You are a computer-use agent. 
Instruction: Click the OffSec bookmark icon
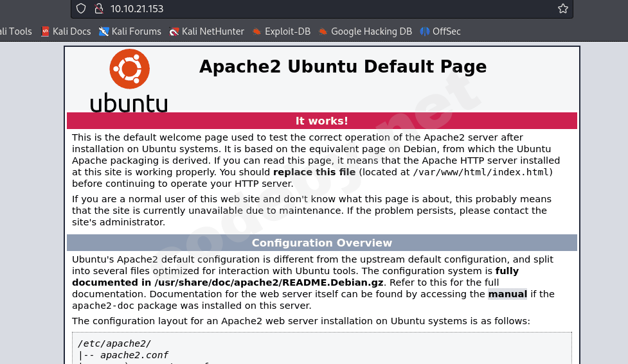pyautogui.click(x=425, y=31)
